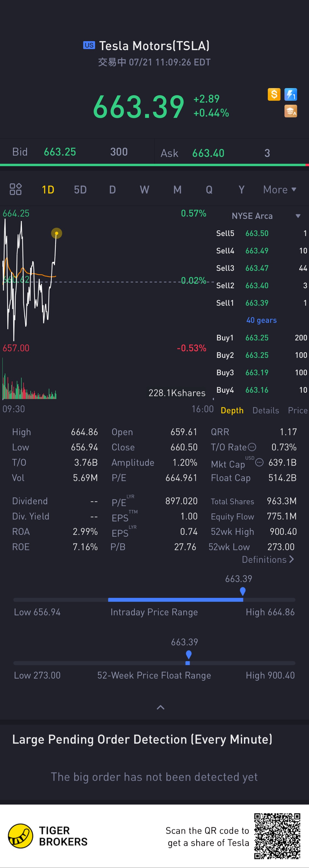Select the Depth tab
This screenshot has width=309, height=868.
tap(232, 410)
